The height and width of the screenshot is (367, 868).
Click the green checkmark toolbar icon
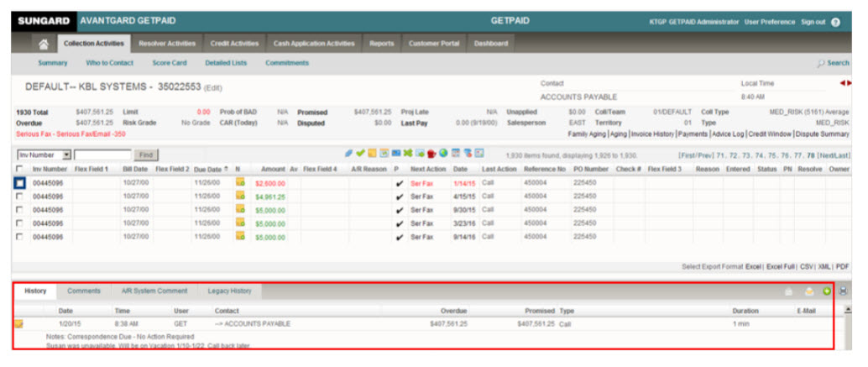(360, 154)
